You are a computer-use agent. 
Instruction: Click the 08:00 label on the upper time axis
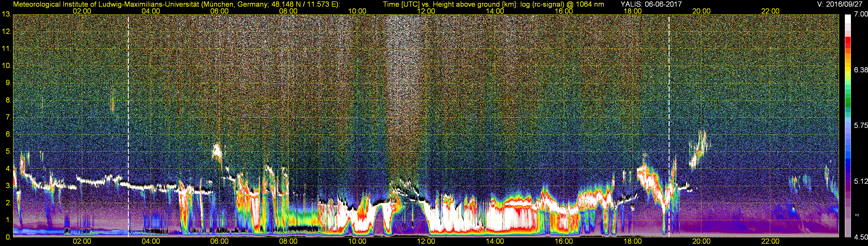pyautogui.click(x=288, y=12)
